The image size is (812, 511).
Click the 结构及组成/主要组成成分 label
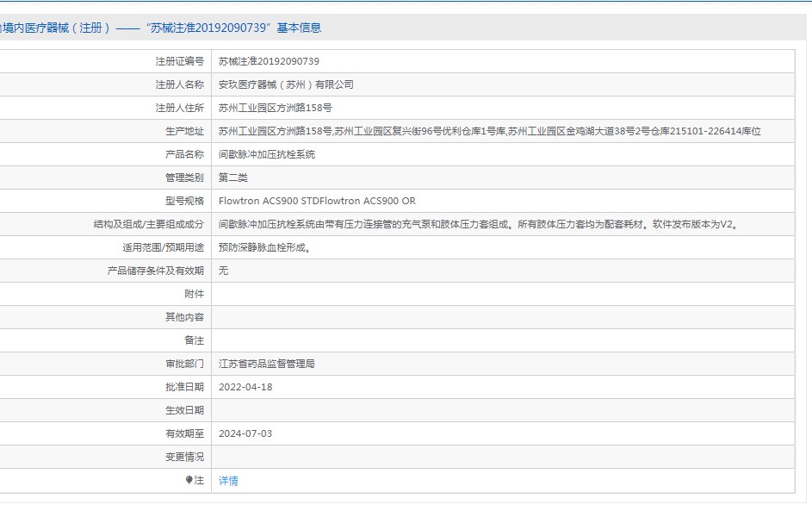point(149,224)
